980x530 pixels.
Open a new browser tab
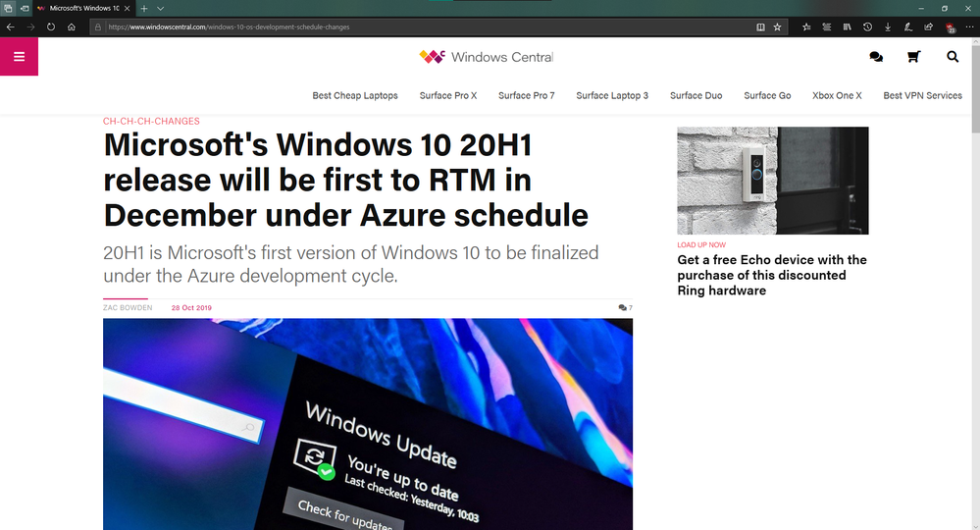coord(144,8)
